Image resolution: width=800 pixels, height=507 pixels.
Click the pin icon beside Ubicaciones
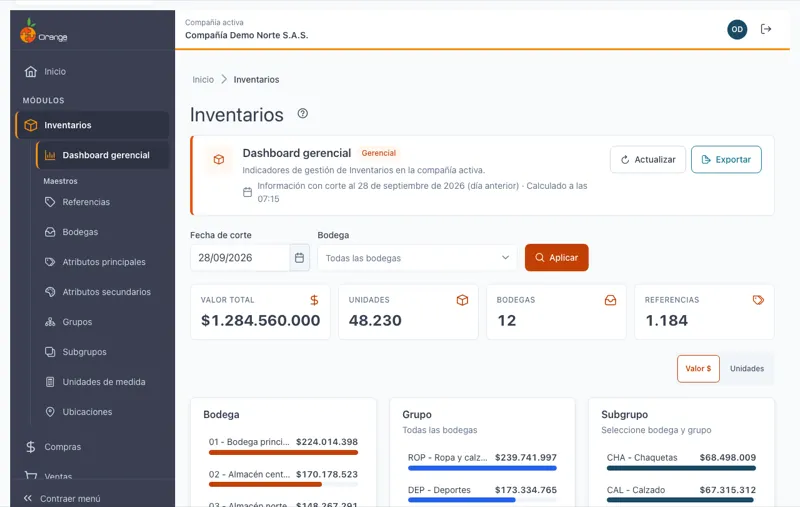pyautogui.click(x=50, y=412)
